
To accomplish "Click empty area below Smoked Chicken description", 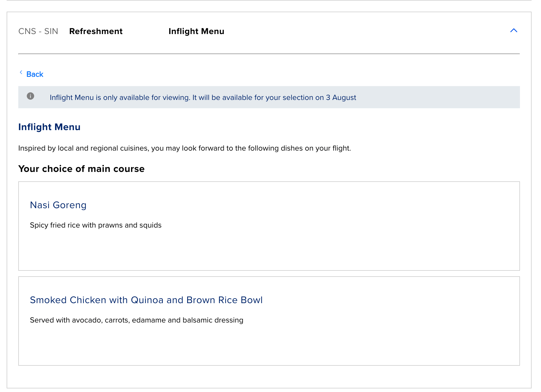I will 269,346.
